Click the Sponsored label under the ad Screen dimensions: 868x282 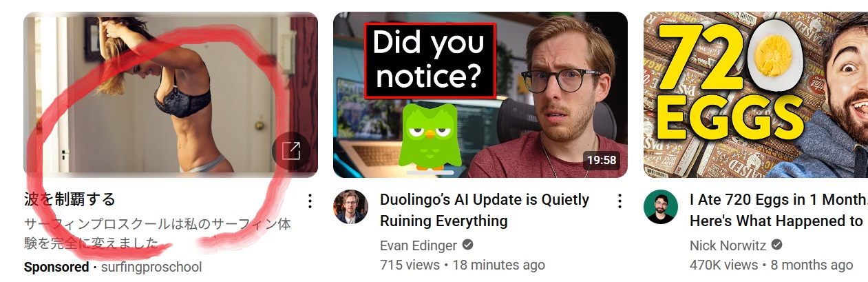pos(56,267)
